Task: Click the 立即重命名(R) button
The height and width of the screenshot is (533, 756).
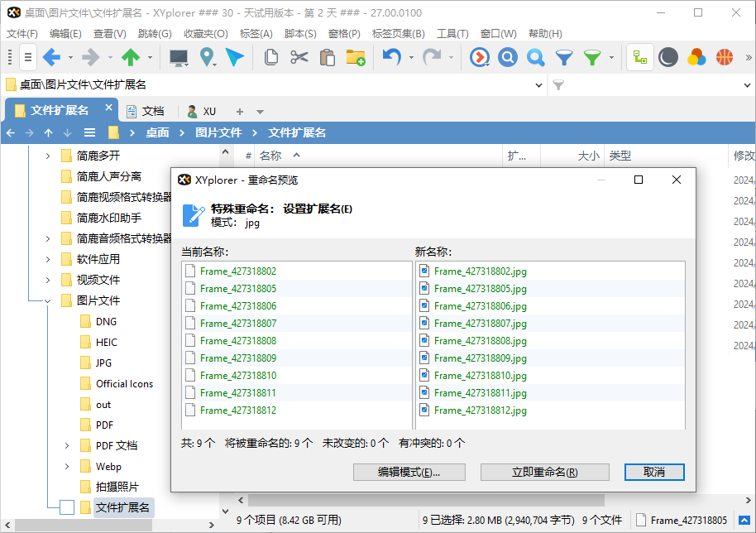Action: (544, 472)
